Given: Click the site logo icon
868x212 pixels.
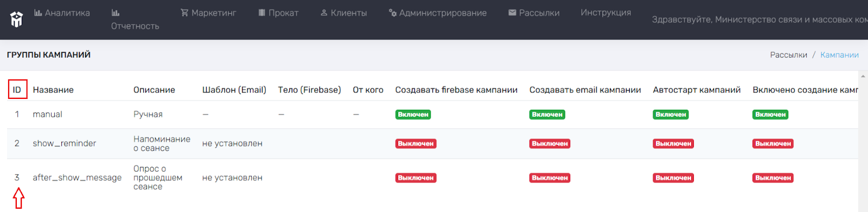Looking at the screenshot, I should pos(17,20).
